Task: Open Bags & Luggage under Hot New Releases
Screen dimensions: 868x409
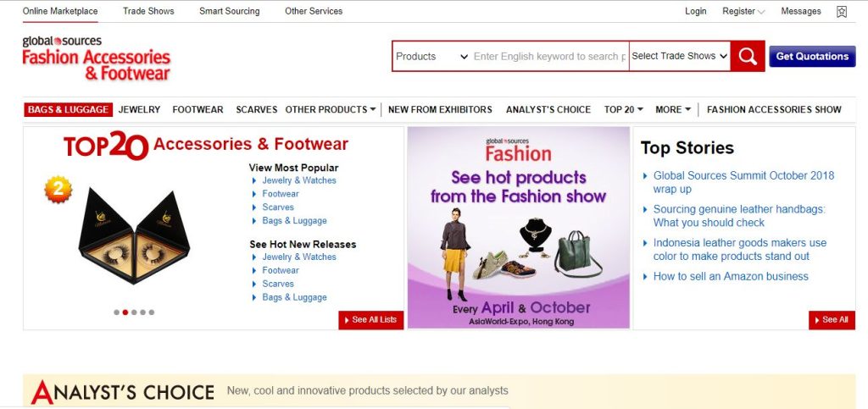Action: 294,297
